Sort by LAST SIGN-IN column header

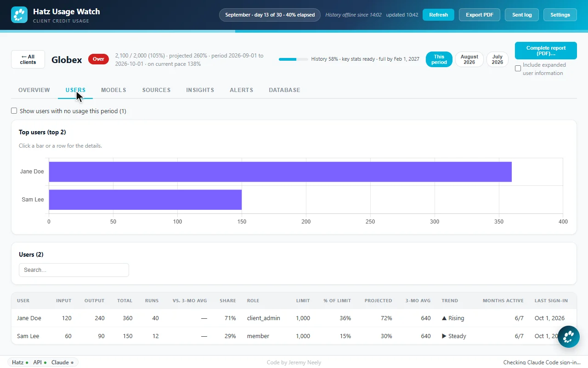coord(551,301)
